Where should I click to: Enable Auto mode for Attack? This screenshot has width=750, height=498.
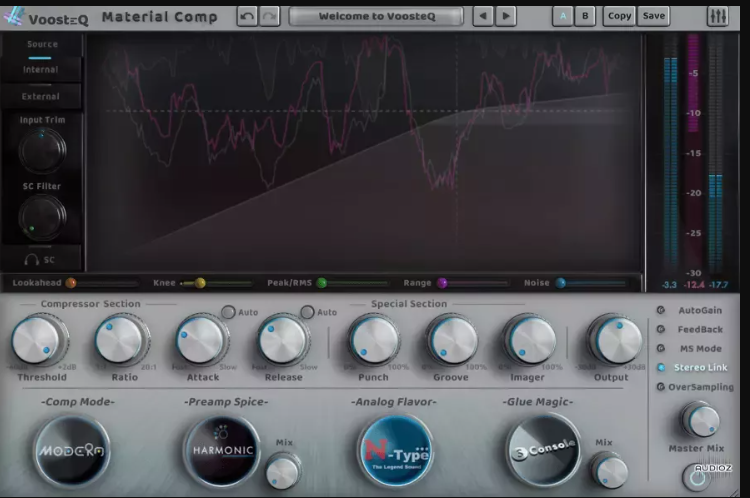click(x=228, y=312)
